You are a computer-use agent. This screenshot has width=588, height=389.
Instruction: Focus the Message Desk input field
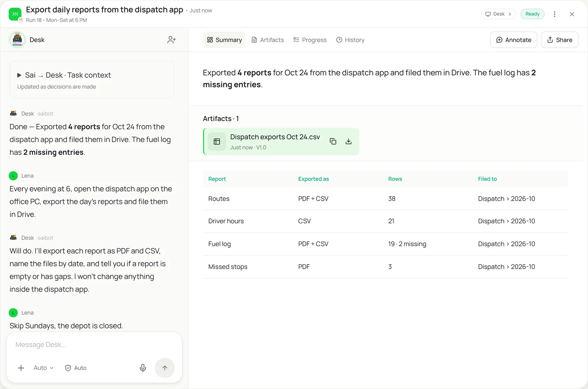(x=94, y=345)
